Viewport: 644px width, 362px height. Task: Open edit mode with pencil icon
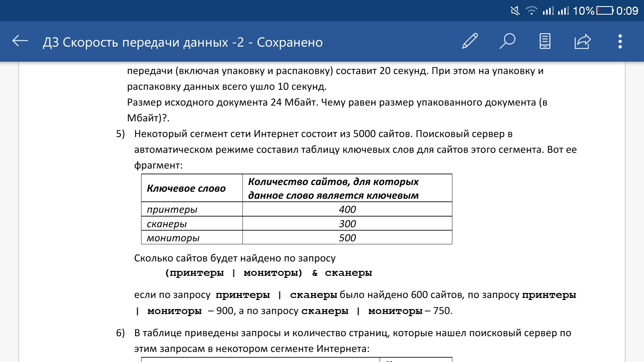470,42
